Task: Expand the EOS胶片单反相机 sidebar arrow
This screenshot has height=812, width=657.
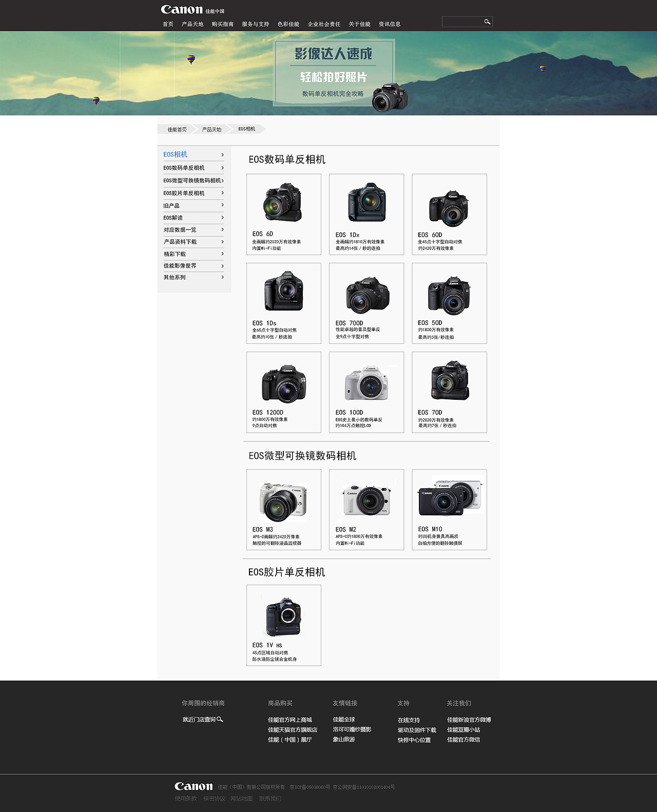Action: pos(222,193)
